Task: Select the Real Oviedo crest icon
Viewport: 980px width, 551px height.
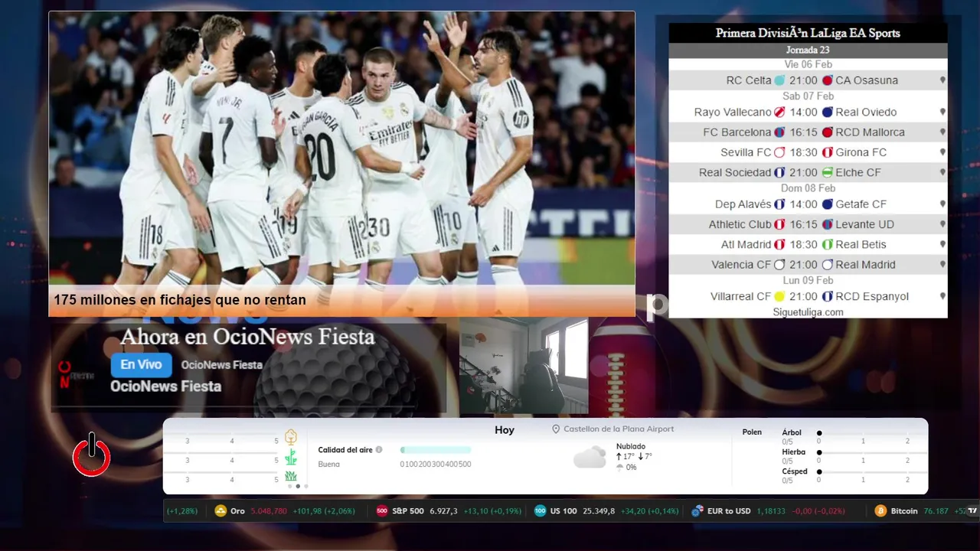Action: click(828, 112)
